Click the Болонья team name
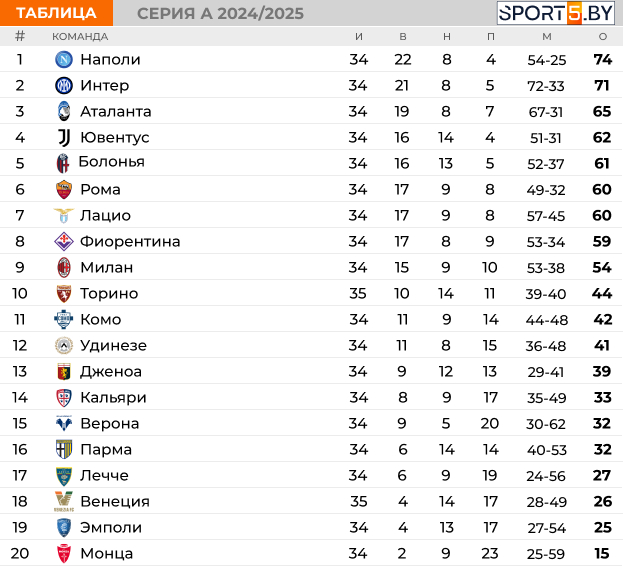Viewport: 623px width, 566px height. pos(111,162)
